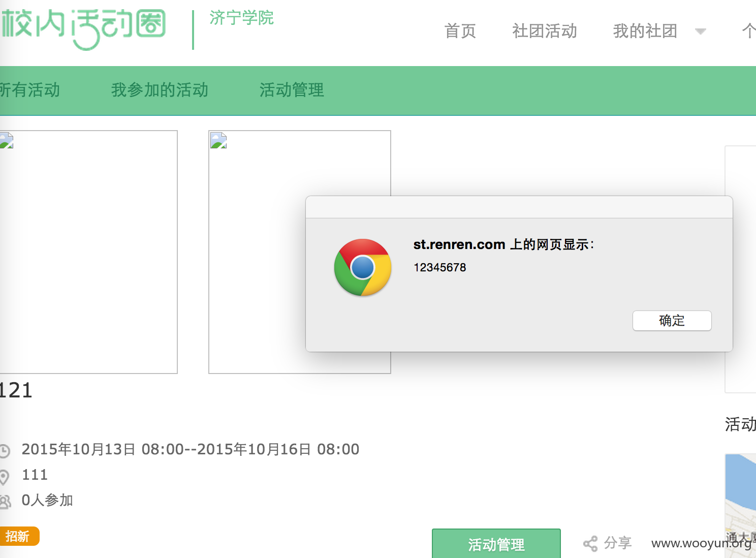Click the clock icon beside the activity date
The width and height of the screenshot is (756, 558).
(x=5, y=450)
